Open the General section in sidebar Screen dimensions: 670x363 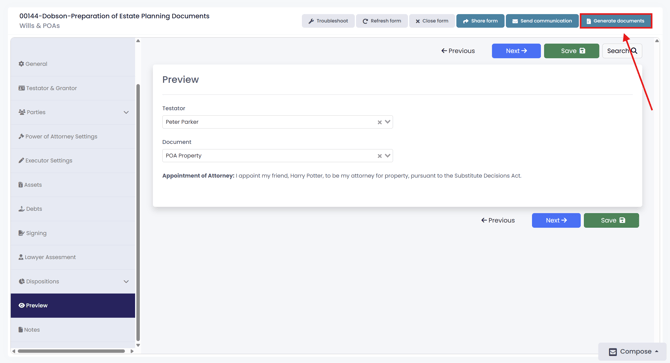(73, 64)
